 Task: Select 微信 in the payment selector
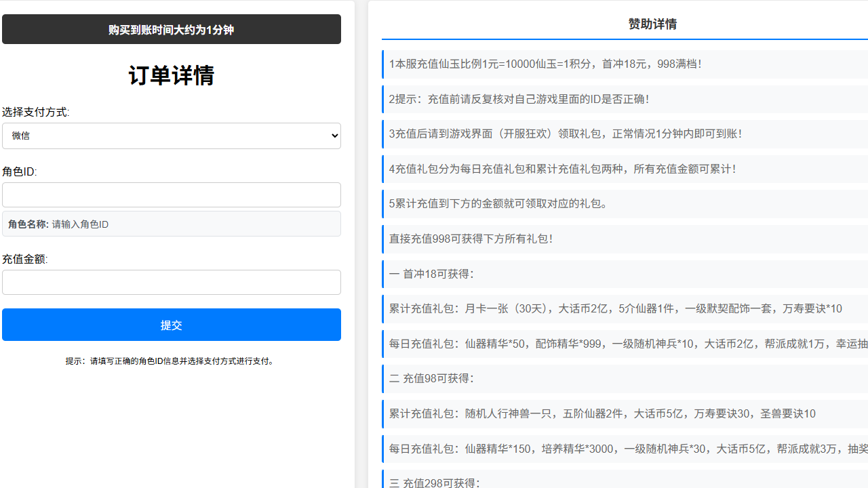coord(171,136)
